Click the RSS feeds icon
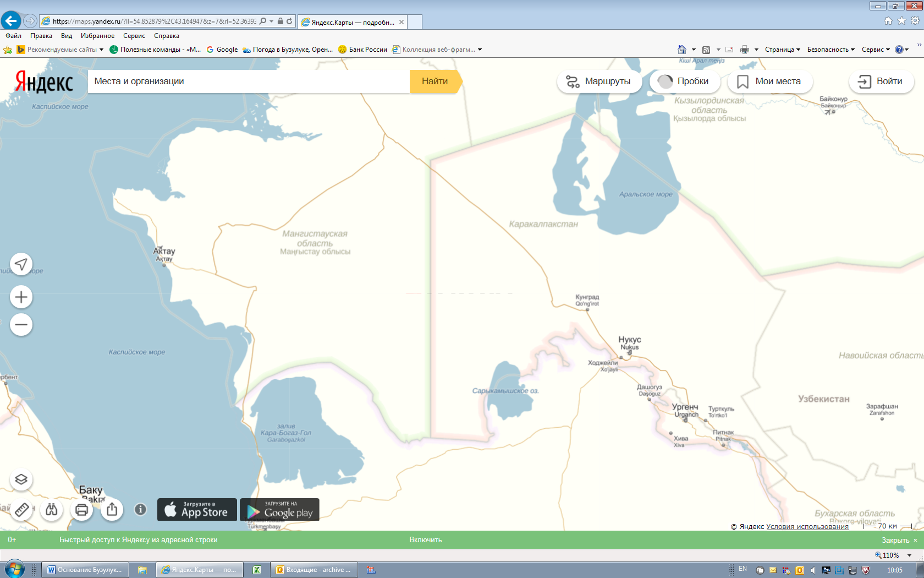This screenshot has width=924, height=578. [x=706, y=50]
